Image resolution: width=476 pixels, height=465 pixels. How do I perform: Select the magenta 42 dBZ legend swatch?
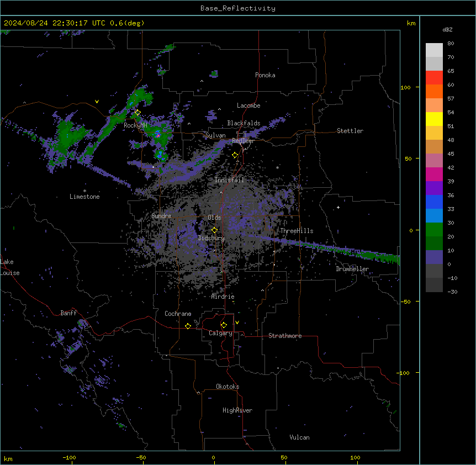(434, 174)
